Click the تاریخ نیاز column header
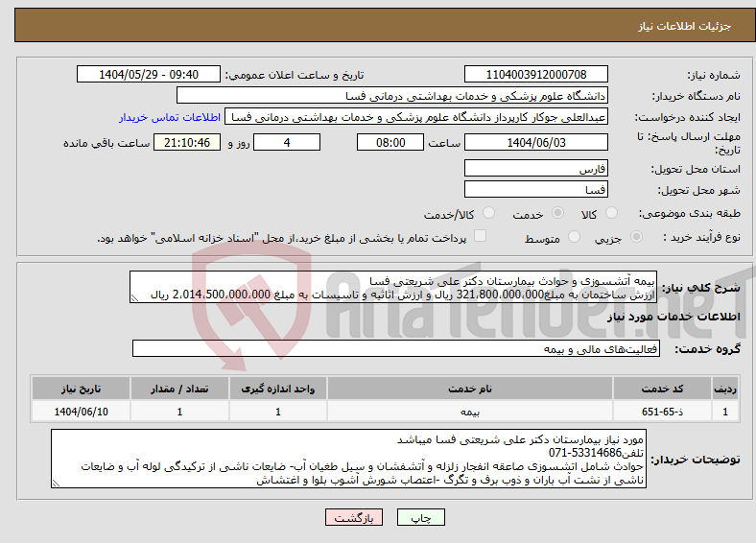The image size is (756, 543). pos(81,389)
